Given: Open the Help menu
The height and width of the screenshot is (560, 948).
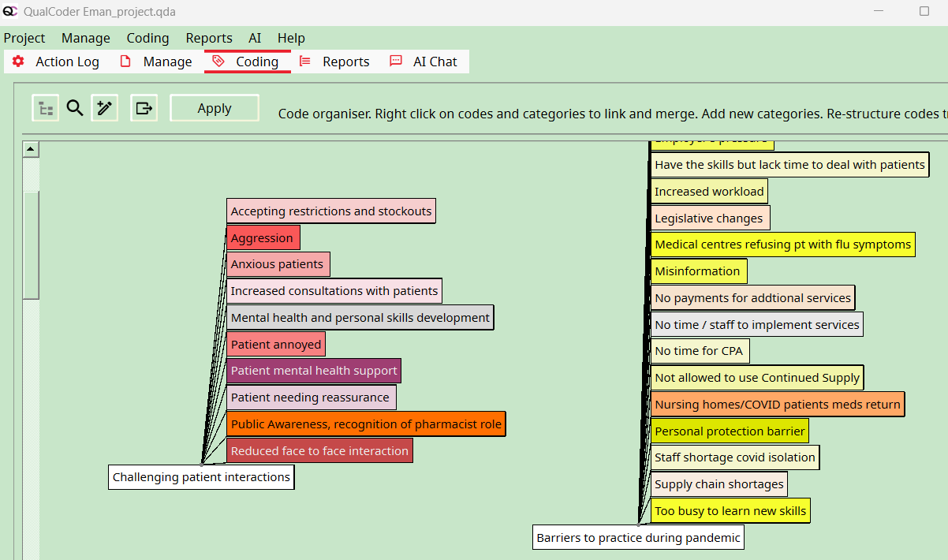Looking at the screenshot, I should pyautogui.click(x=291, y=38).
